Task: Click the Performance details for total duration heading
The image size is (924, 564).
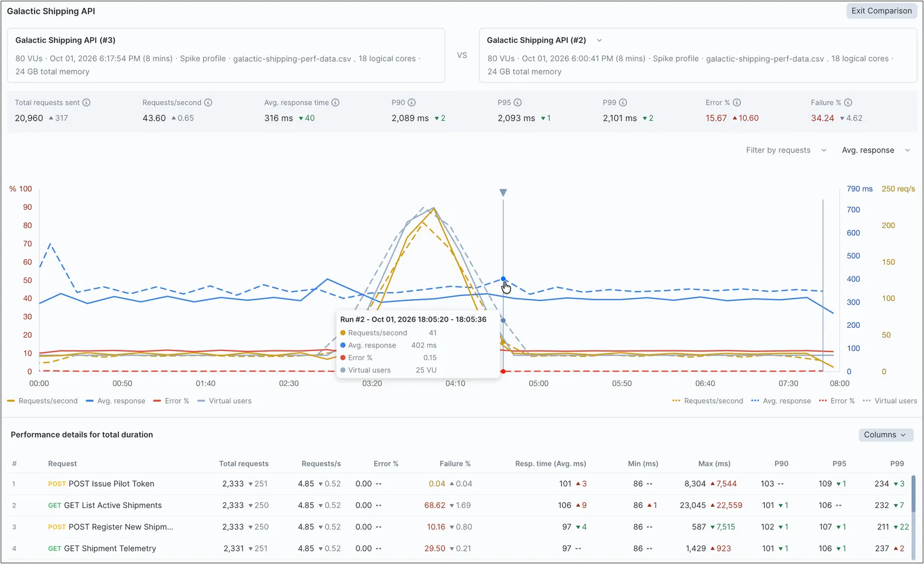Action: point(82,435)
